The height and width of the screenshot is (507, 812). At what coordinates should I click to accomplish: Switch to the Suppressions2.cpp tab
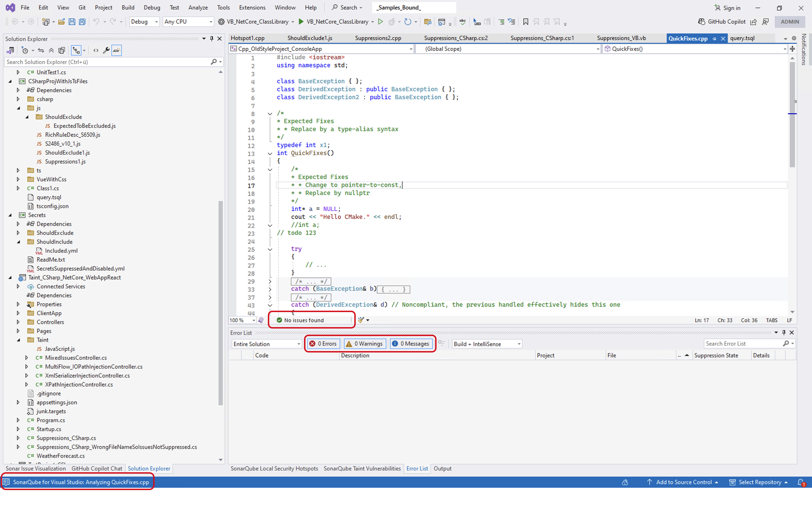(378, 38)
